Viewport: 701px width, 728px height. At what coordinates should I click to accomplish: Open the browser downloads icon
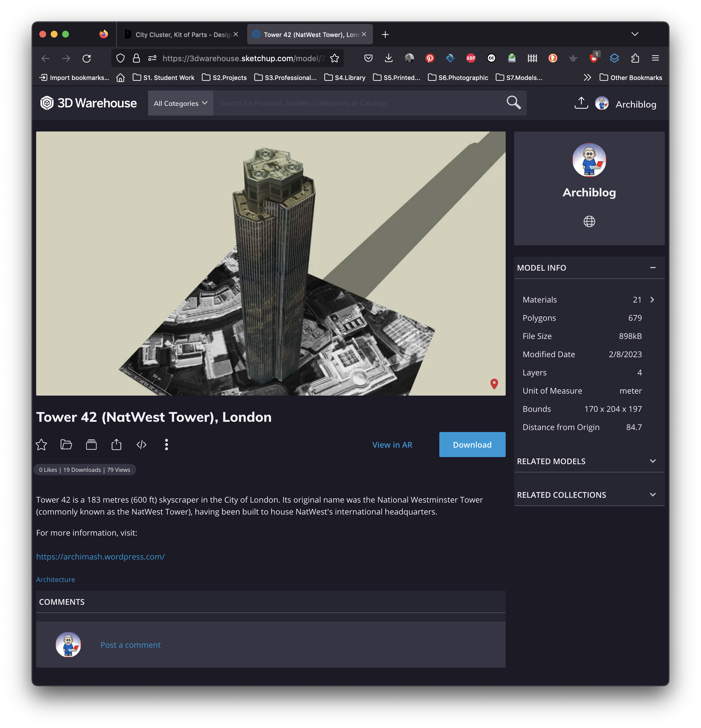(x=389, y=58)
